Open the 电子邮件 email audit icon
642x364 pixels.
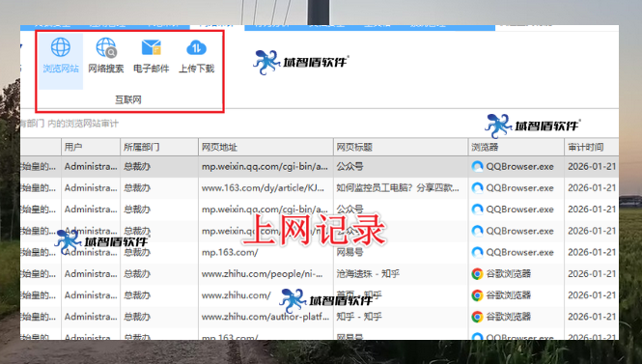pyautogui.click(x=151, y=56)
